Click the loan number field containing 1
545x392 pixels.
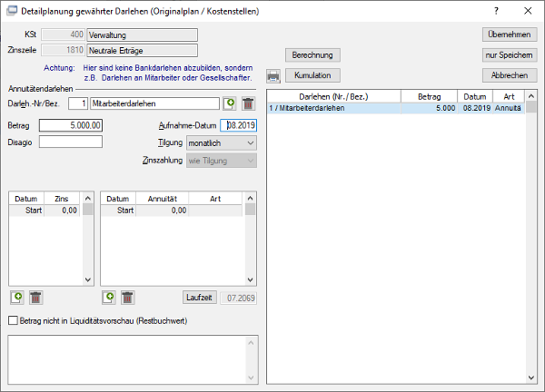tap(78, 103)
